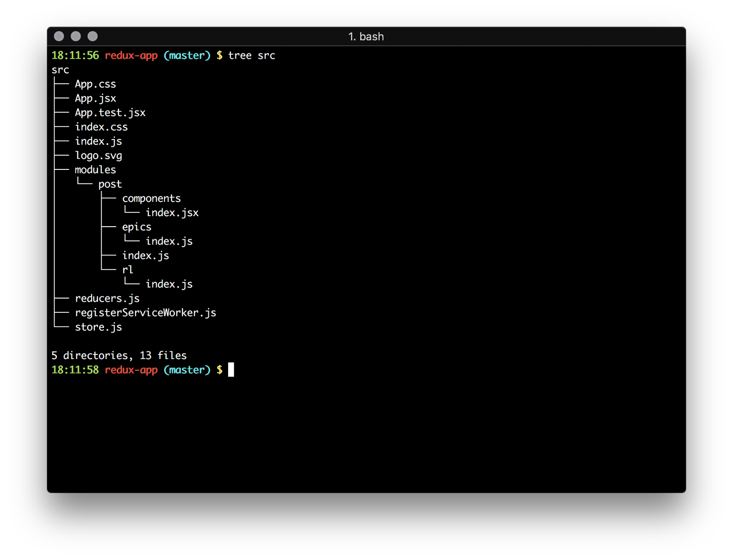The image size is (733, 560).
Task: Click the leftmost gray close window dot
Action: (59, 36)
